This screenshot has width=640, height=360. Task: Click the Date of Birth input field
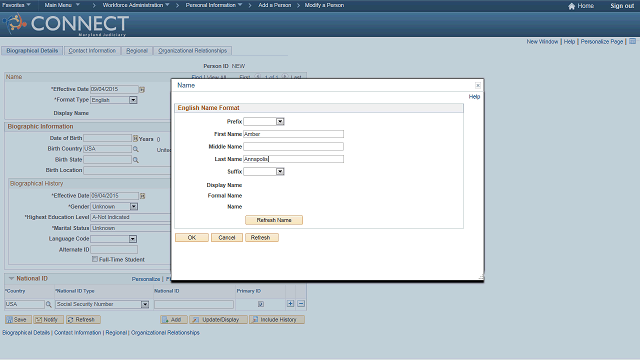pyautogui.click(x=107, y=138)
